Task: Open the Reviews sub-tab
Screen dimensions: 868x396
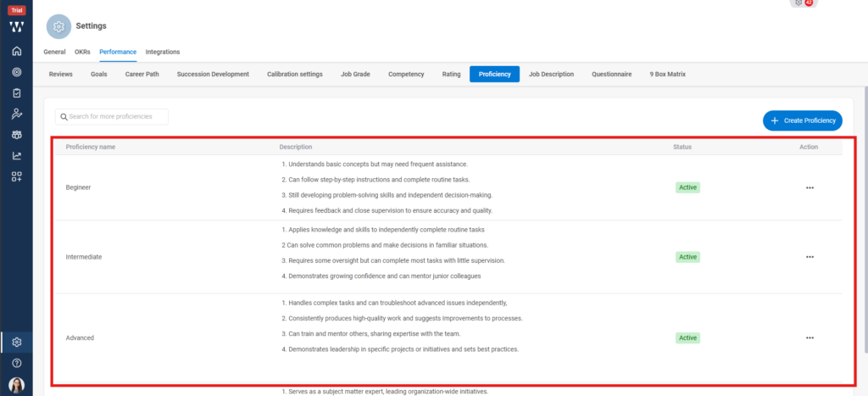Action: [x=60, y=75]
